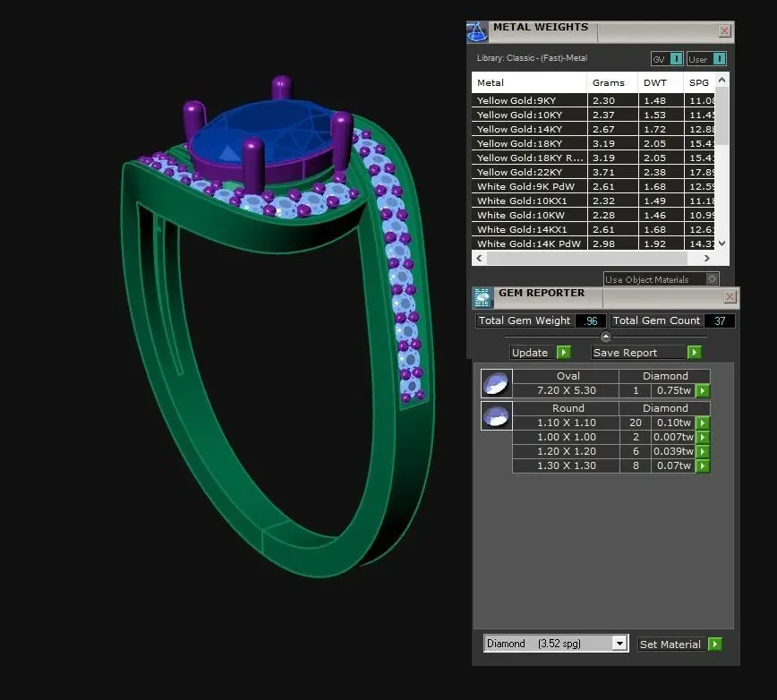The height and width of the screenshot is (700, 777).
Task: Select the Yellow Gold:18KY R... row
Action: pos(593,158)
